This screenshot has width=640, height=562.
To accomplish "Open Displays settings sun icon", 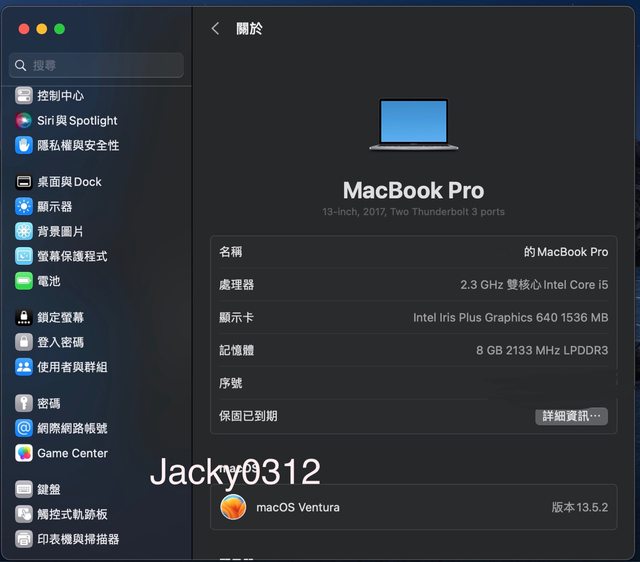I will [x=24, y=207].
